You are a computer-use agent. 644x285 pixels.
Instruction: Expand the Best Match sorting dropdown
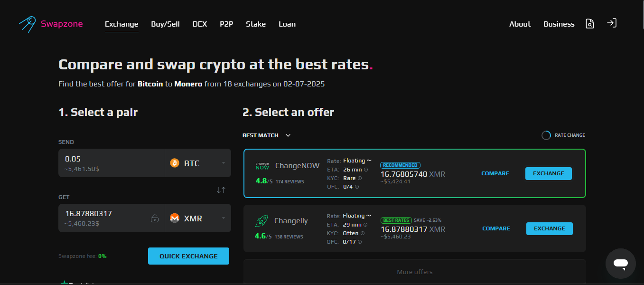266,135
